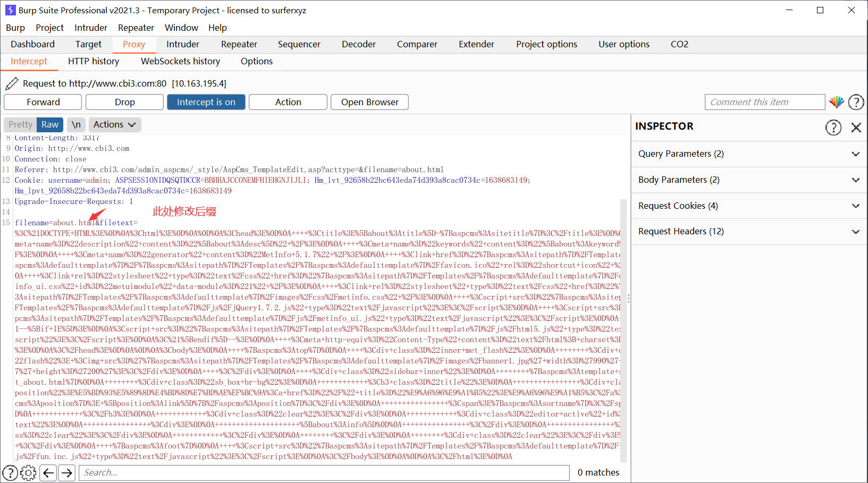Screen dimensions: 868x483
Task: Click the Burp Suite logo in title bar
Action: [10, 10]
